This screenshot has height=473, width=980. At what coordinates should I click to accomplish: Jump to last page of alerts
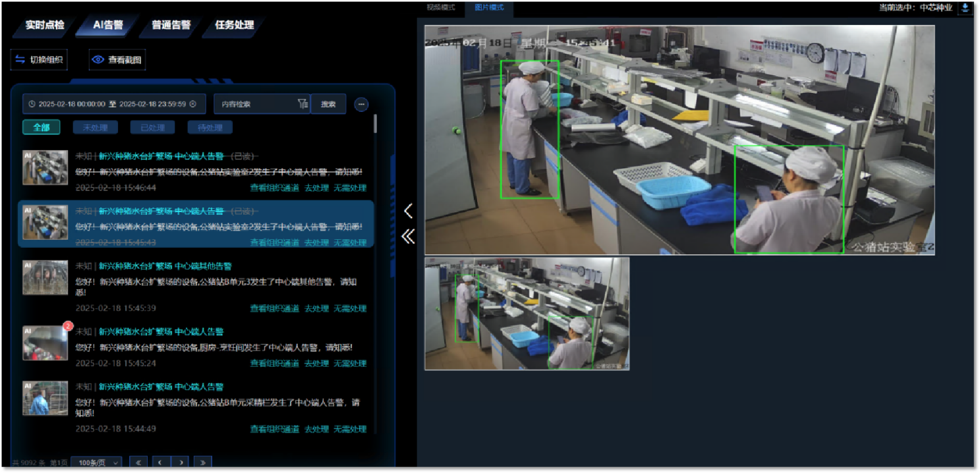[202, 462]
